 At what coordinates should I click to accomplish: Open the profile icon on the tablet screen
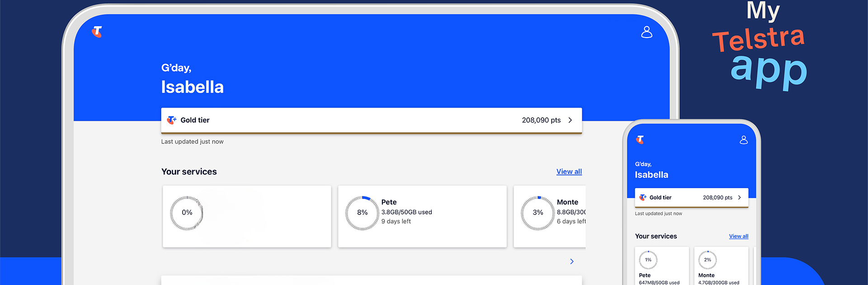[647, 32]
